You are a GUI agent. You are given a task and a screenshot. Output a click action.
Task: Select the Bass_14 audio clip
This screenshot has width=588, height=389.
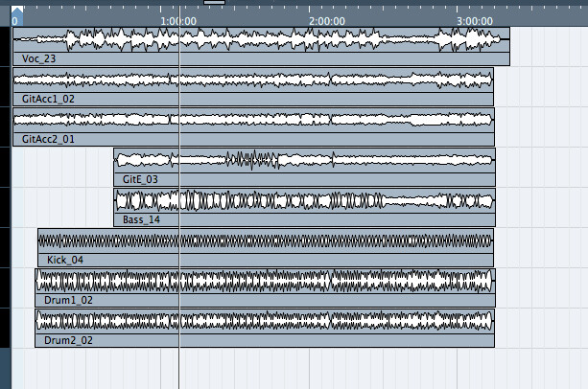point(304,207)
